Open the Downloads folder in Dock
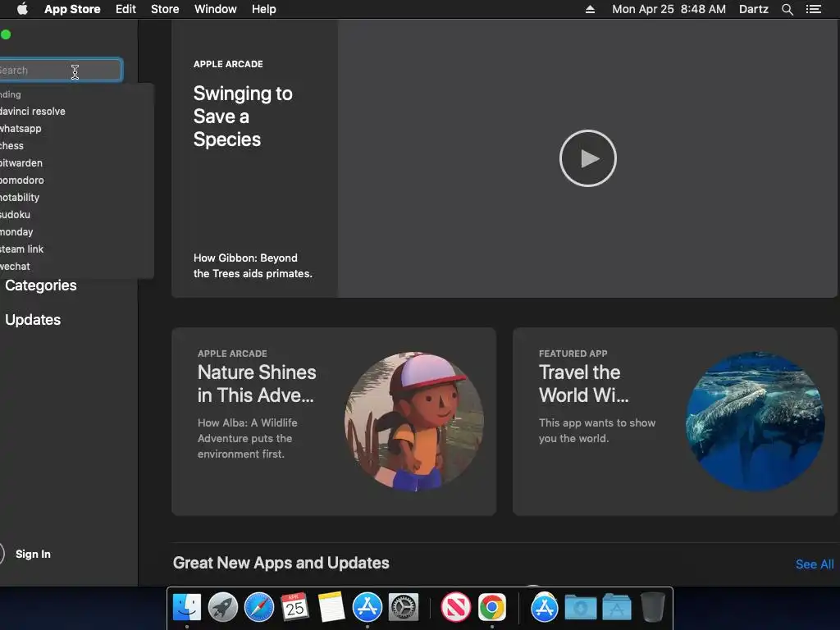Image resolution: width=840 pixels, height=630 pixels. click(580, 607)
